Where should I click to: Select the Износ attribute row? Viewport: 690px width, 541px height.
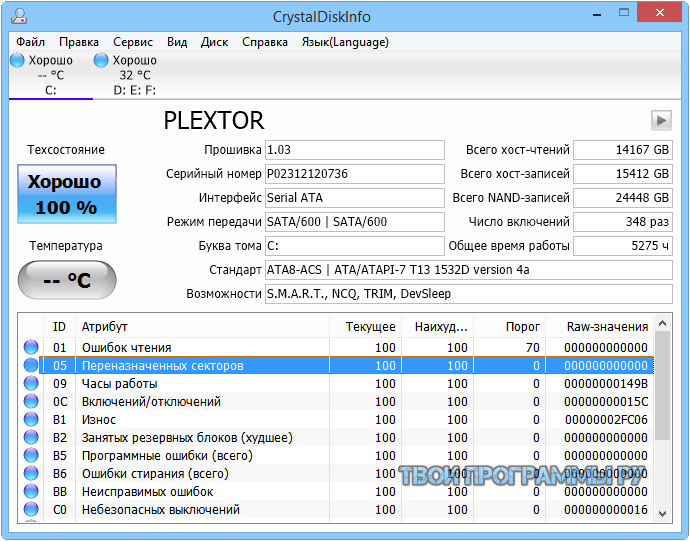click(336, 420)
